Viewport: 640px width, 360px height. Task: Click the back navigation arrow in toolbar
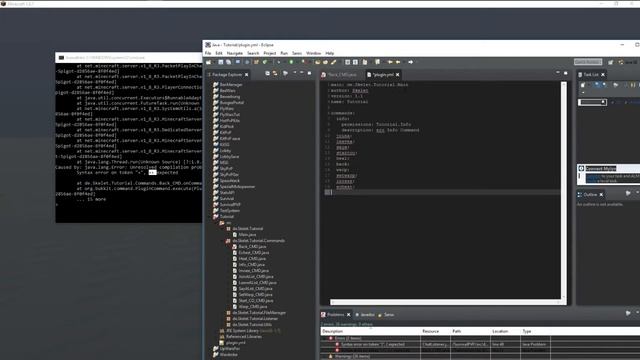398,62
